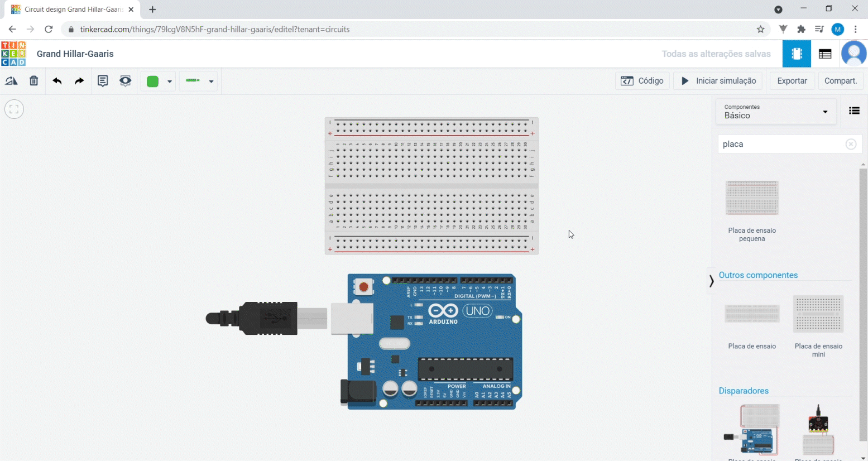Viewport: 868px width, 461px height.
Task: Select the Arduino with breadboard starter
Action: (752, 430)
